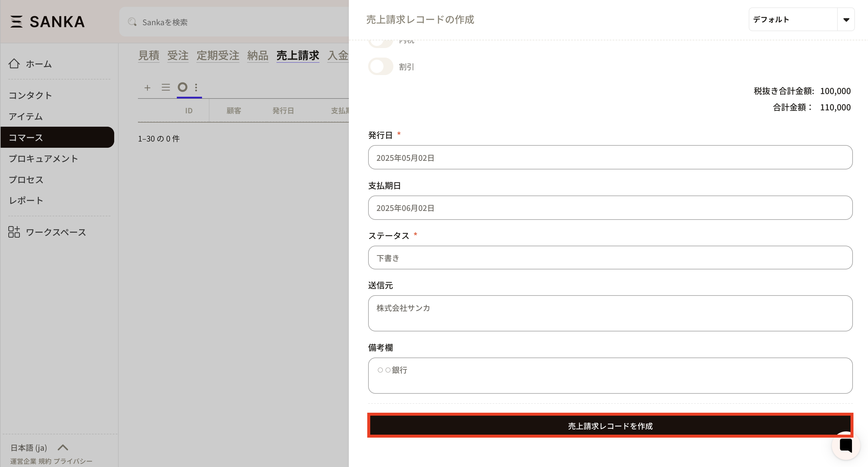The image size is (868, 467).
Task: Open プロキュアメント in the sidebar
Action: tap(43, 158)
